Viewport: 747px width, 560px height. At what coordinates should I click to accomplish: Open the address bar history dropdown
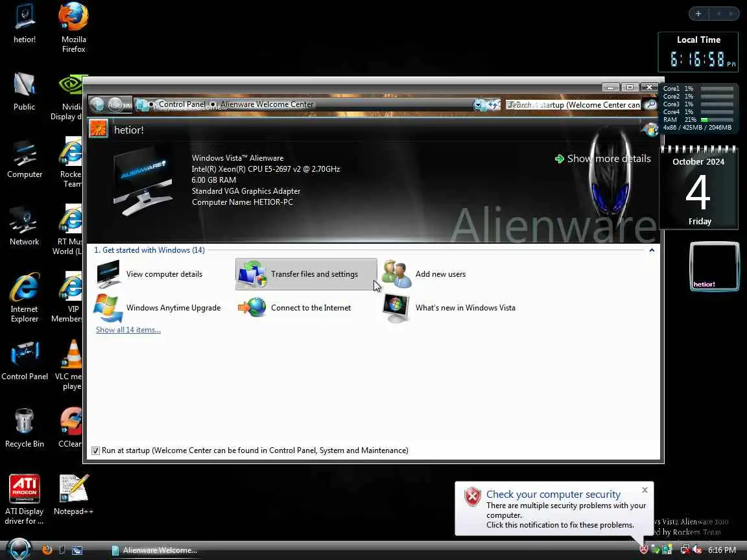click(479, 105)
